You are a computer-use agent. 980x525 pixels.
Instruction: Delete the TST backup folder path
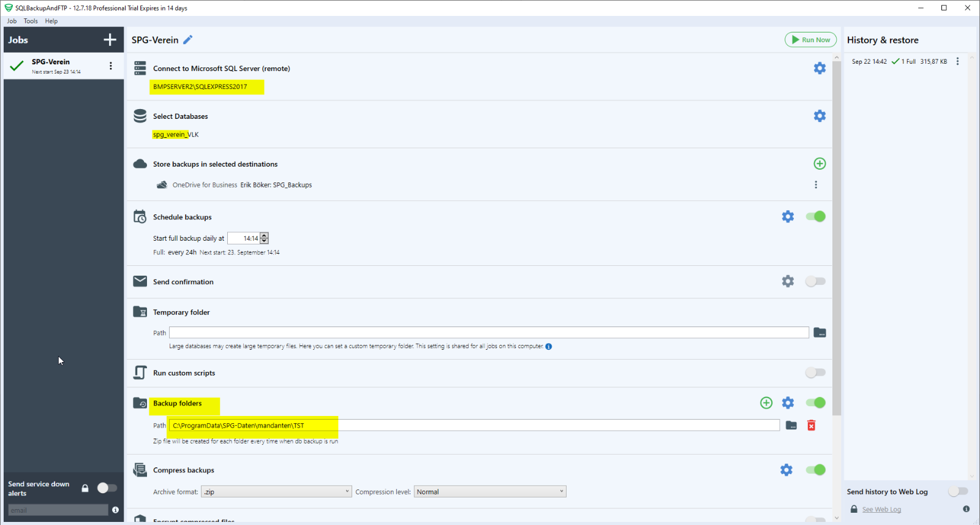point(811,425)
